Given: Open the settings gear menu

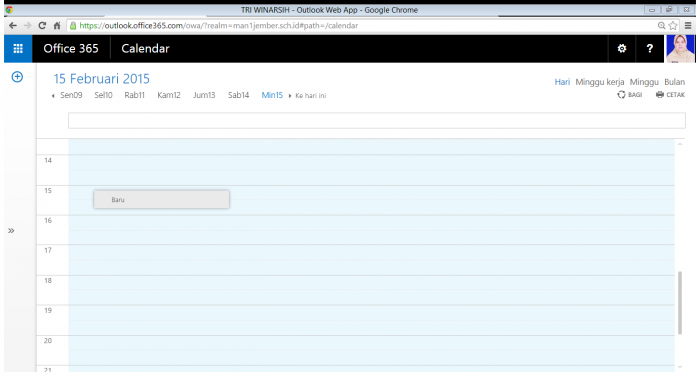Looking at the screenshot, I should click(x=621, y=49).
